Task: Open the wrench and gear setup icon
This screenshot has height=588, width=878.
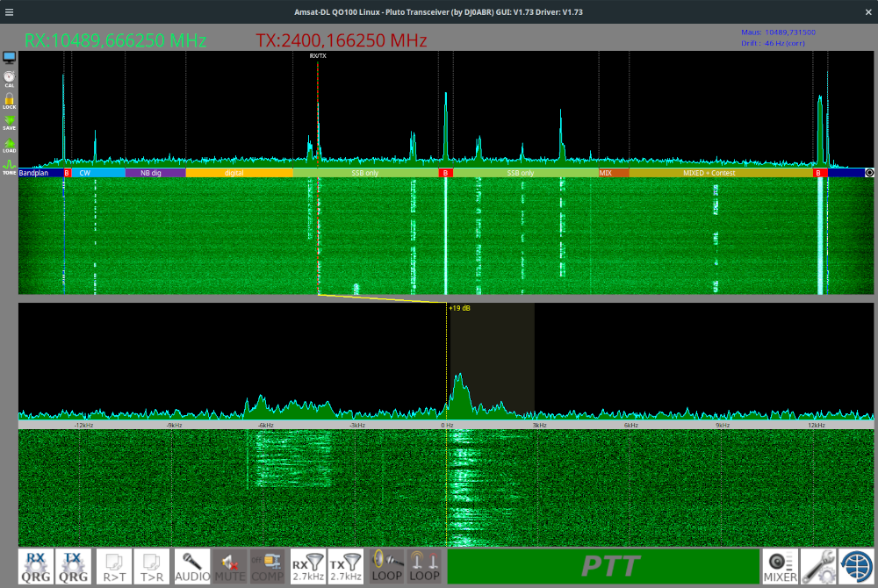Action: pyautogui.click(x=818, y=566)
